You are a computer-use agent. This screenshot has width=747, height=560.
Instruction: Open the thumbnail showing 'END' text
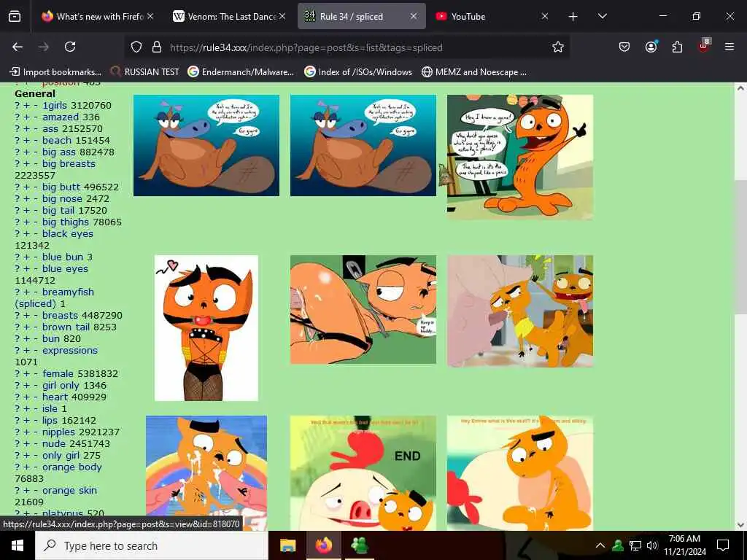click(363, 472)
